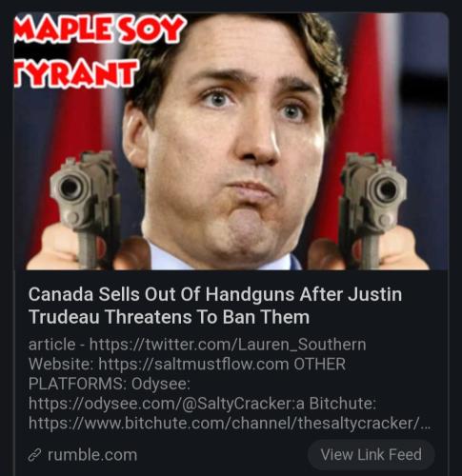Click the right handgun in the thumbnail
The image size is (462, 476).
point(374,208)
